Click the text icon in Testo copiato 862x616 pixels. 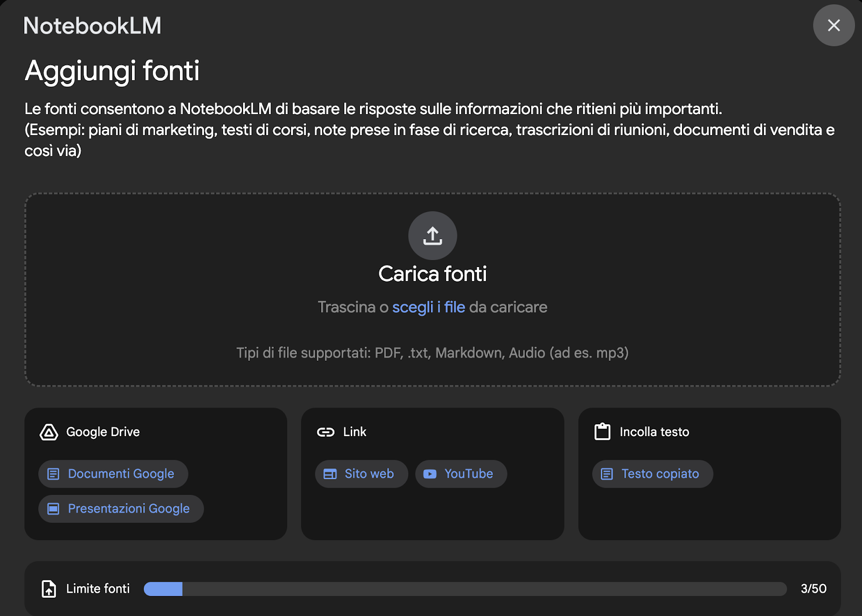pyautogui.click(x=607, y=474)
